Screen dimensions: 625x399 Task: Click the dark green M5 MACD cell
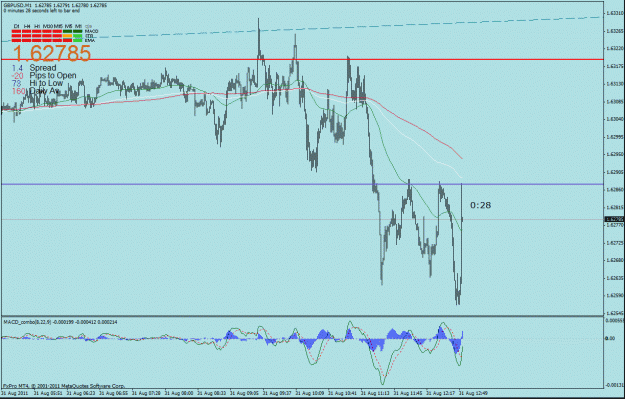67,31
